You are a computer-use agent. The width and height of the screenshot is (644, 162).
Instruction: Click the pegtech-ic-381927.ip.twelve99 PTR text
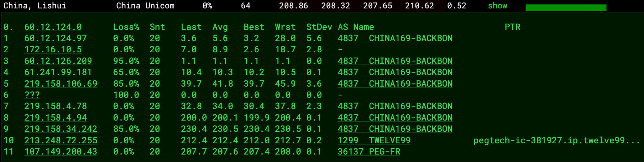point(556,141)
